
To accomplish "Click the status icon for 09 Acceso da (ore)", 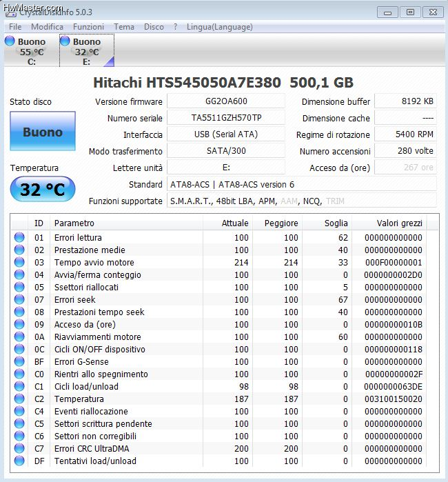I will click(19, 324).
